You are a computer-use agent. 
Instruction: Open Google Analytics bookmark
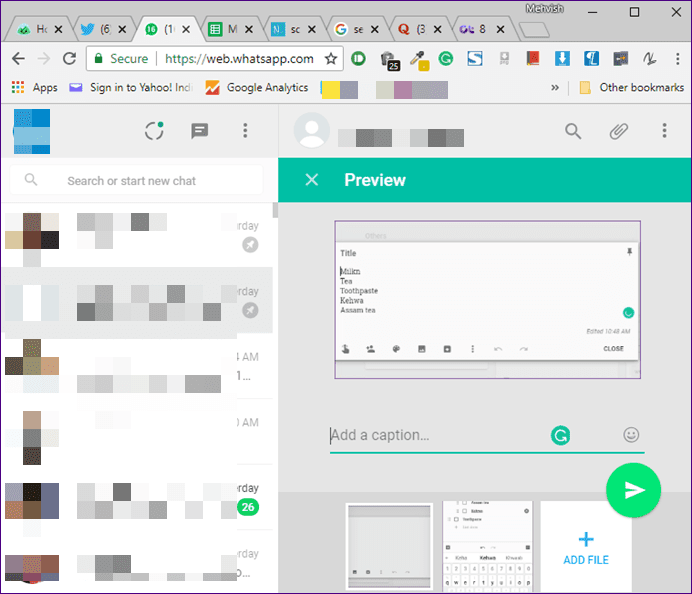[x=256, y=87]
